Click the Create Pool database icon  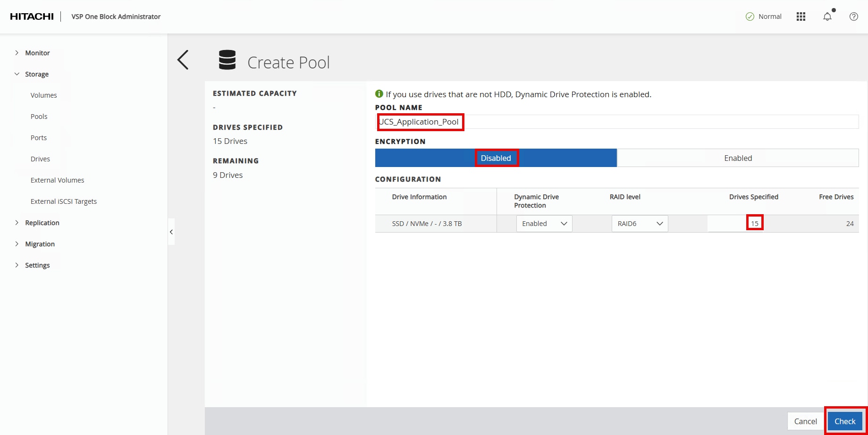[227, 60]
